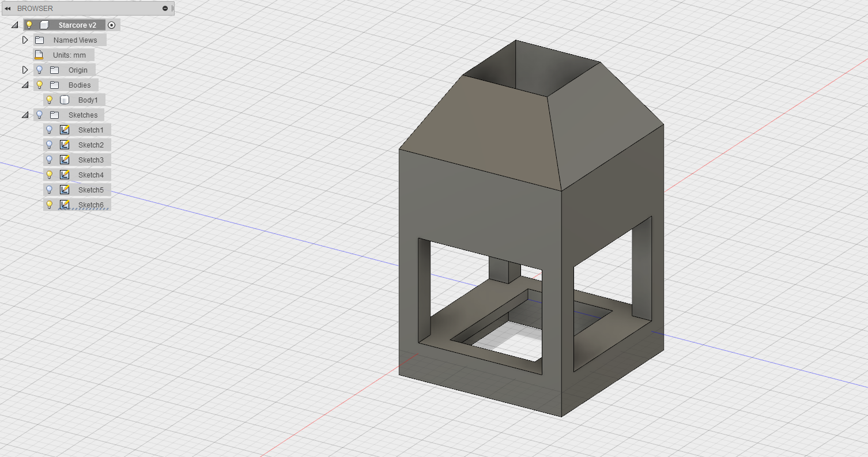This screenshot has width=868, height=457.
Task: Click the BROWSER panel title
Action: [x=35, y=9]
